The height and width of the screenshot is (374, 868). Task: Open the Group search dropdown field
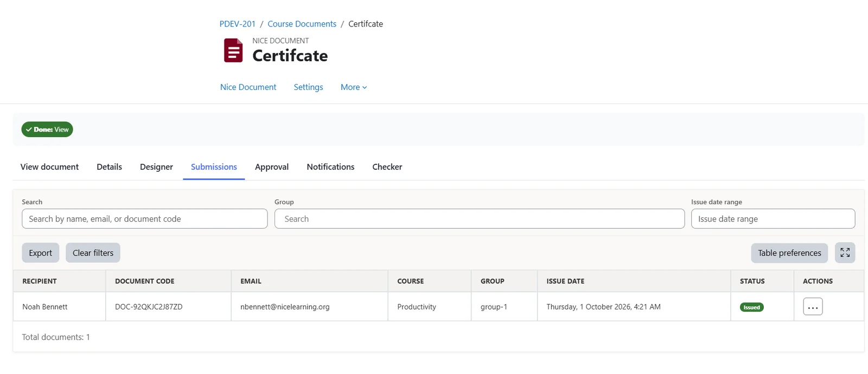pyautogui.click(x=480, y=219)
